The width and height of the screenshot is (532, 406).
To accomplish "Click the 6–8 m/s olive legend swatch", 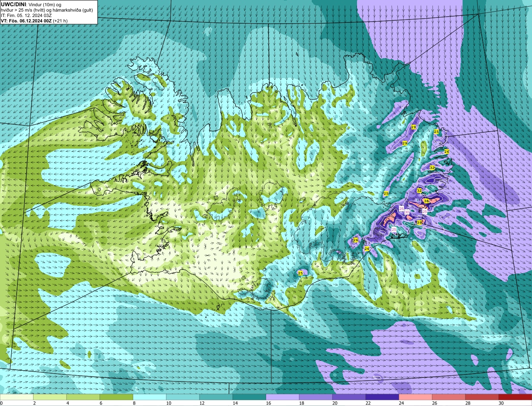I will 116,397.
